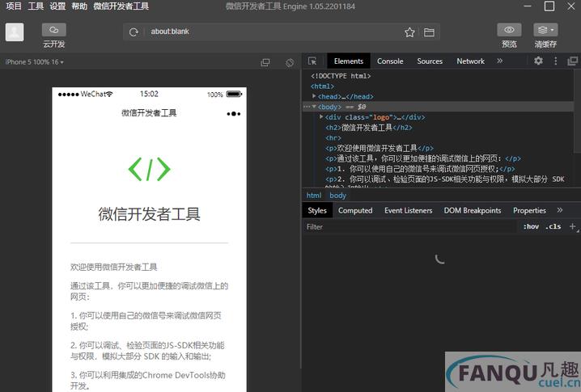Viewport: 581px width, 392px height.
Task: Click the refresh page icon
Action: tap(134, 32)
